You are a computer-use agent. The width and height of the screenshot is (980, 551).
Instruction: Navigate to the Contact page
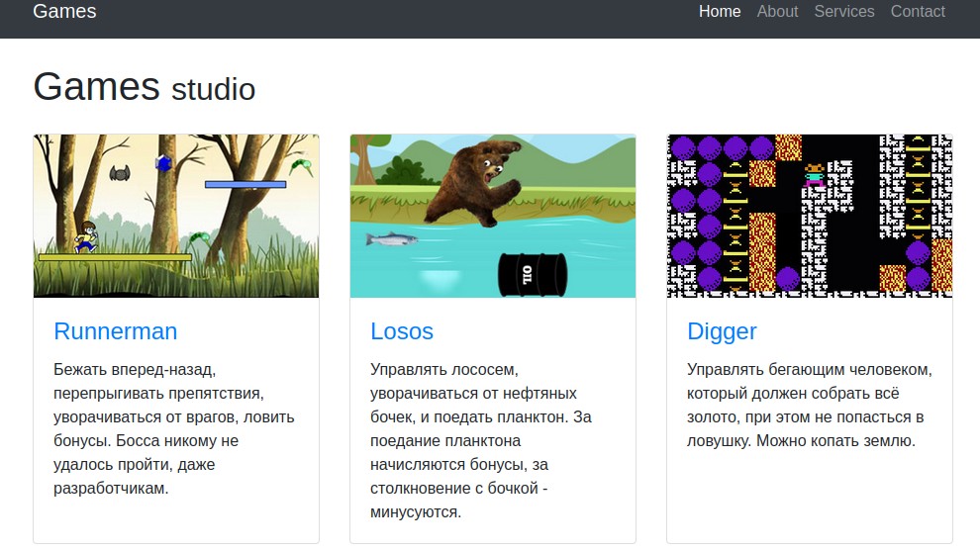(918, 11)
